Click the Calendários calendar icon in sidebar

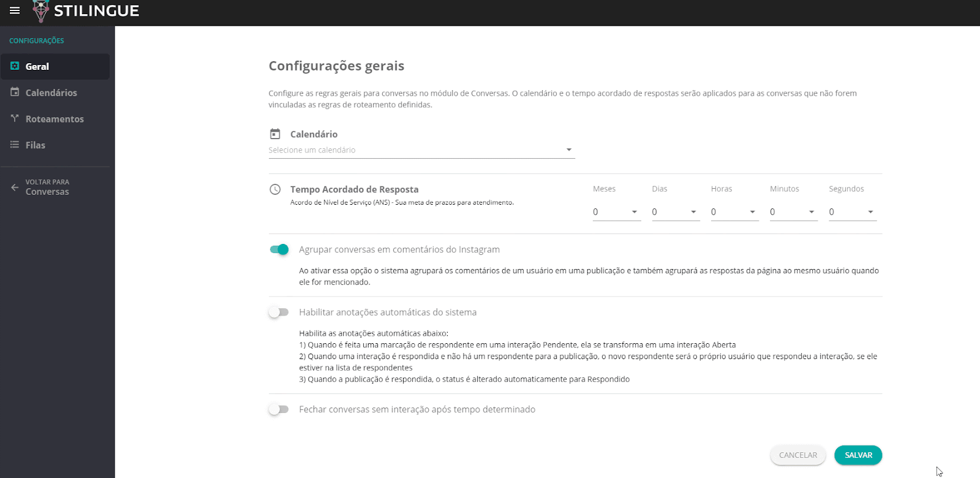[x=15, y=92]
